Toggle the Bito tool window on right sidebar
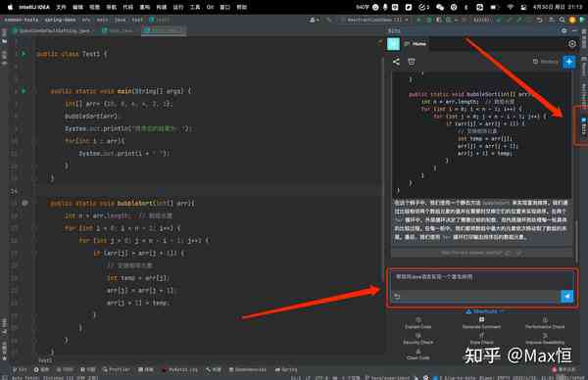This screenshot has width=588, height=380. [583, 125]
